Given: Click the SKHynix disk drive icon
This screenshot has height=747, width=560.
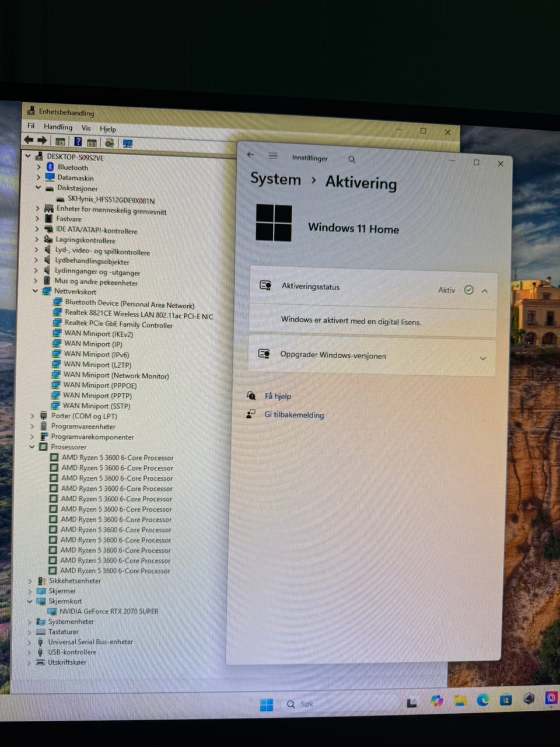Looking at the screenshot, I should [x=60, y=199].
